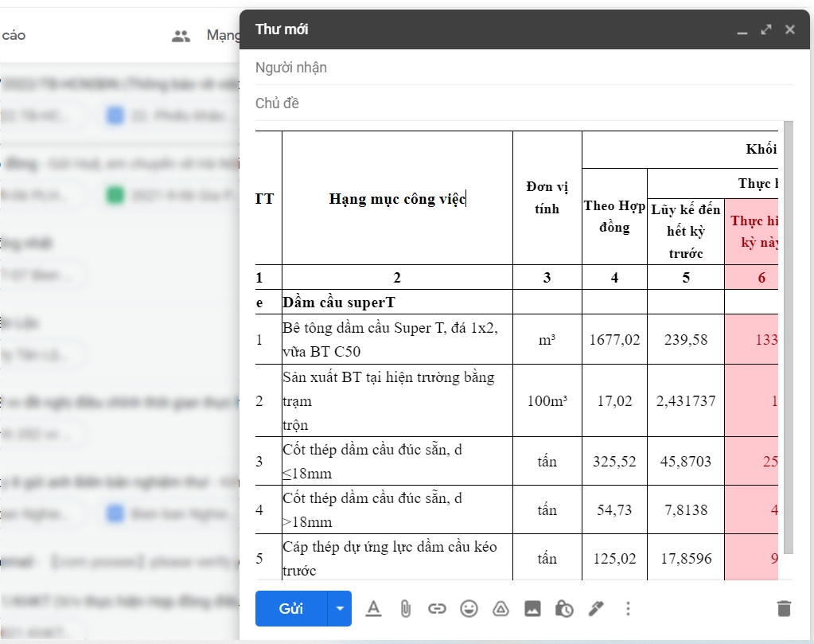The image size is (814, 644).
Task: Click the unit cell '100m³'
Action: point(547,401)
